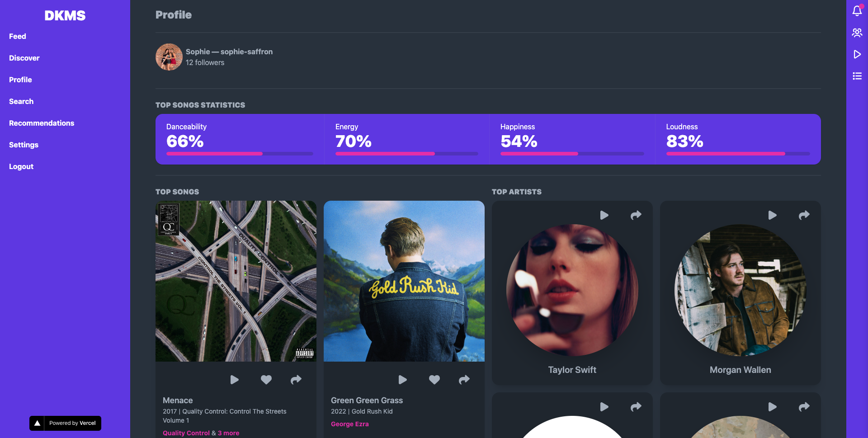Click the player icon in right sidebar
The image size is (868, 438).
857,54
